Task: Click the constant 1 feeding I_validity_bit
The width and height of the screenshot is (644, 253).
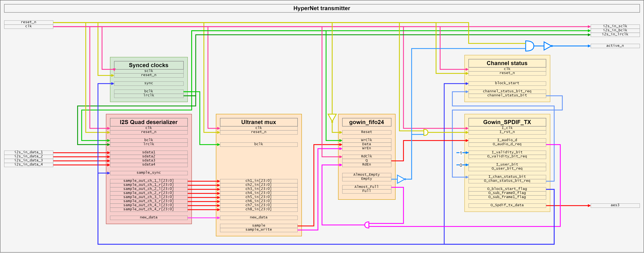Action: 461,153
